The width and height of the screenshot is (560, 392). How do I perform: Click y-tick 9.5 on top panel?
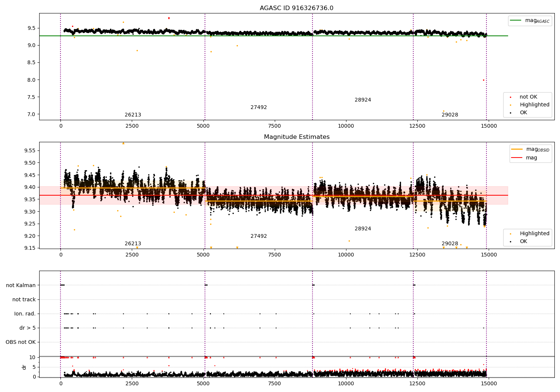pos(31,28)
